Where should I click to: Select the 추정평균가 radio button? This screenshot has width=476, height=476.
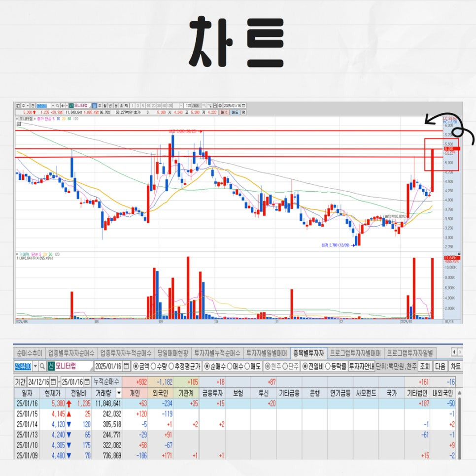click(x=171, y=367)
